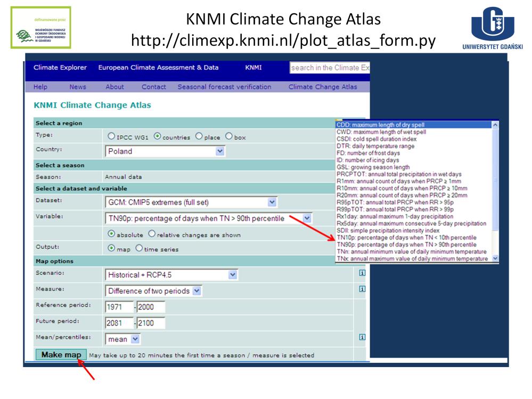
Task: Open the KNMI menu item
Action: (x=253, y=68)
